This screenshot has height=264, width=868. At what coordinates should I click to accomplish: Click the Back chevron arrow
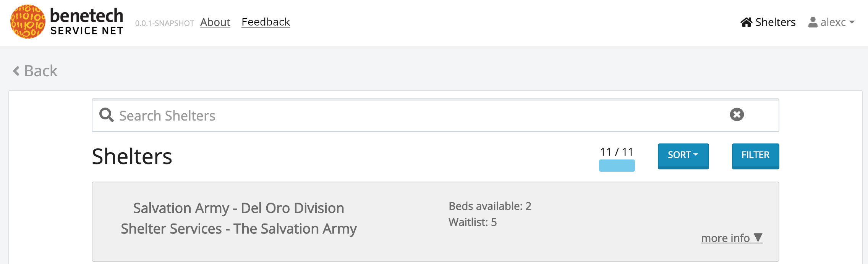click(x=16, y=71)
